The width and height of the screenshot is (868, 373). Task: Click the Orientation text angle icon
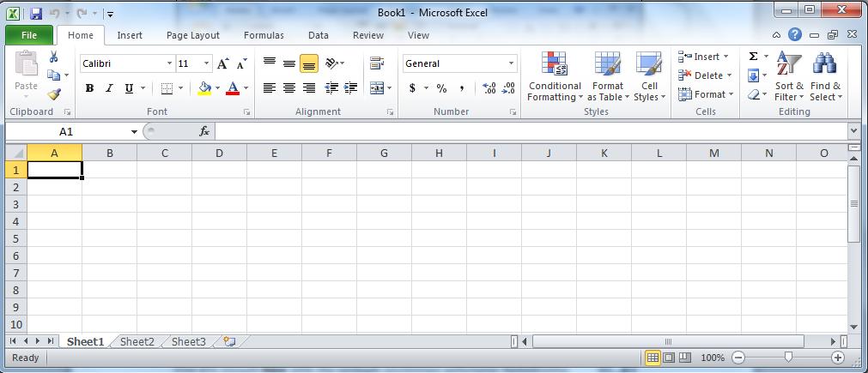(x=331, y=63)
